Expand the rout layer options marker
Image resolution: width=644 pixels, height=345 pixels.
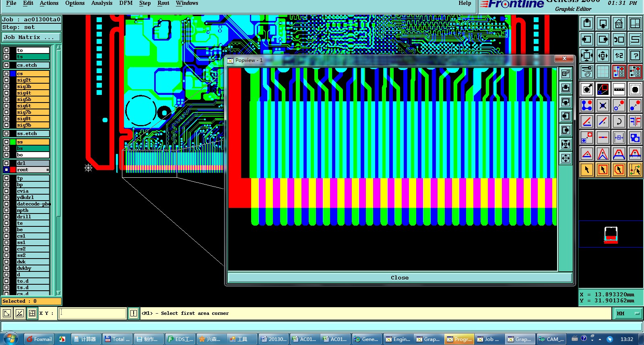pyautogui.click(x=47, y=170)
